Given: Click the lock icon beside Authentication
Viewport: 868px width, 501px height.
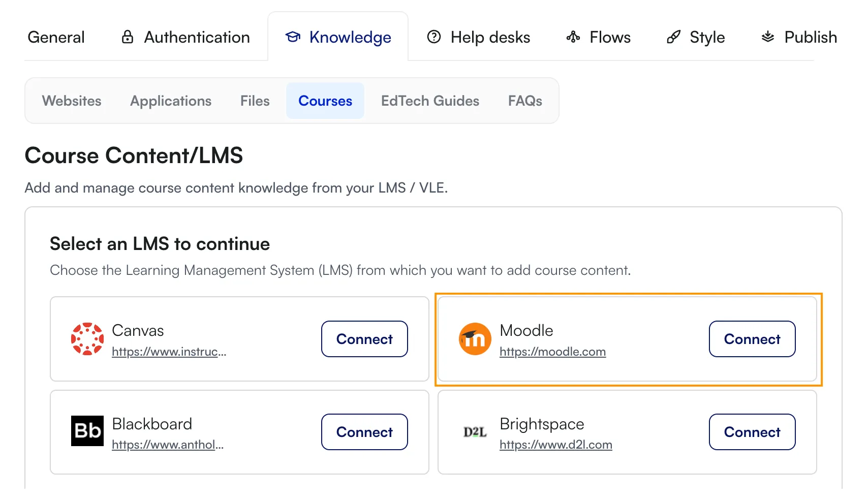Looking at the screenshot, I should [x=128, y=37].
